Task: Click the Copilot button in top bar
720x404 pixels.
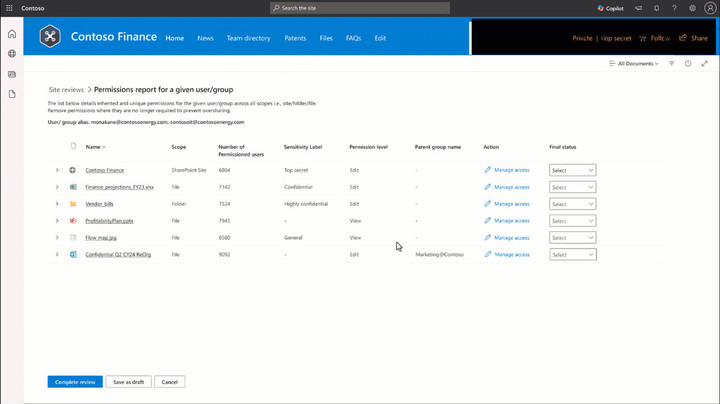Action: (x=610, y=8)
